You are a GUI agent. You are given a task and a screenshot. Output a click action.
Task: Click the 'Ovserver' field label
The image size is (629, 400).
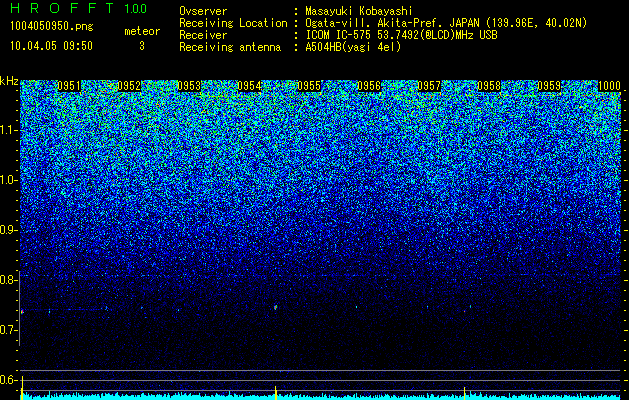point(203,11)
